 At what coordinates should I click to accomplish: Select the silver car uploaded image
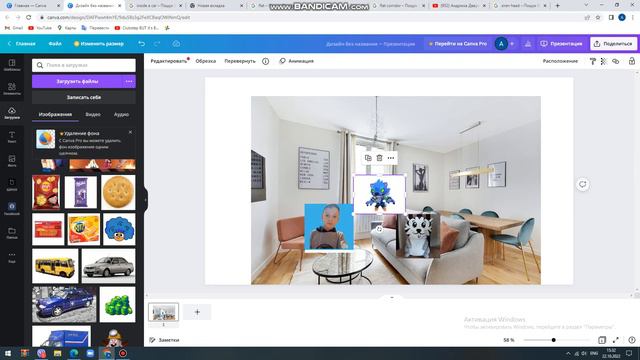pos(108,266)
